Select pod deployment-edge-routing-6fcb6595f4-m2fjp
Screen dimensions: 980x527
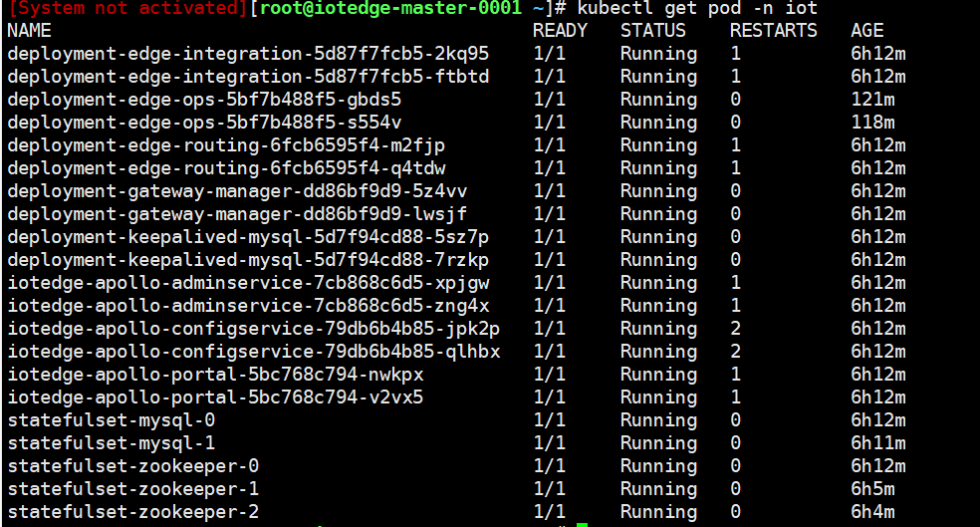226,145
